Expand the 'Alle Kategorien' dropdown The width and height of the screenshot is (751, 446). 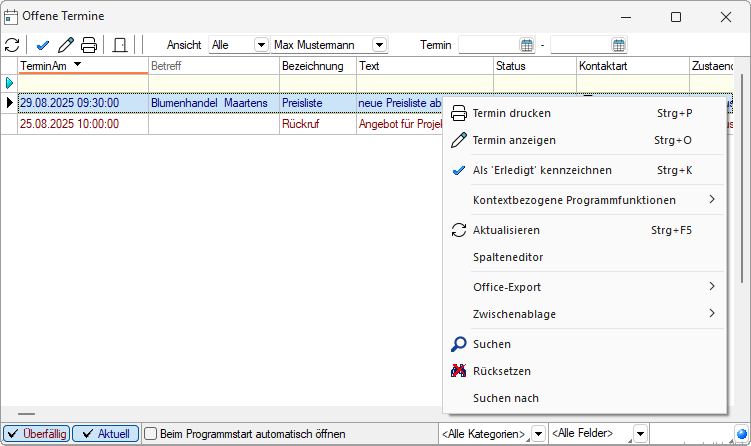(x=538, y=434)
